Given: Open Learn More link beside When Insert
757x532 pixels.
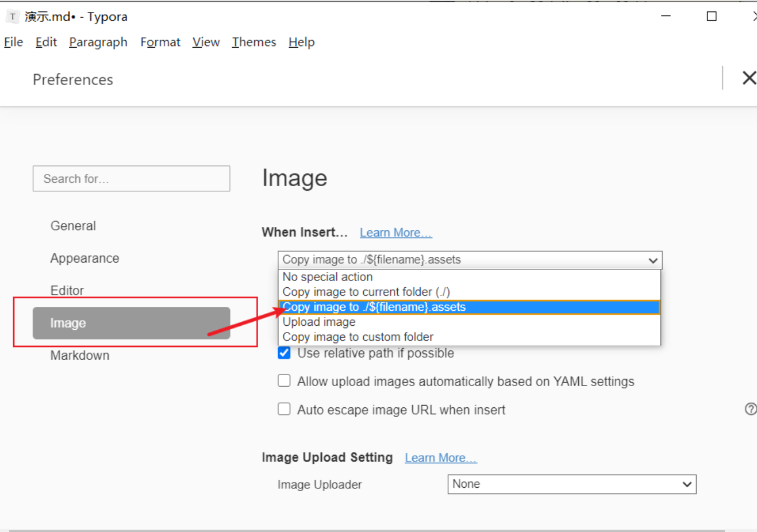Looking at the screenshot, I should click(395, 233).
